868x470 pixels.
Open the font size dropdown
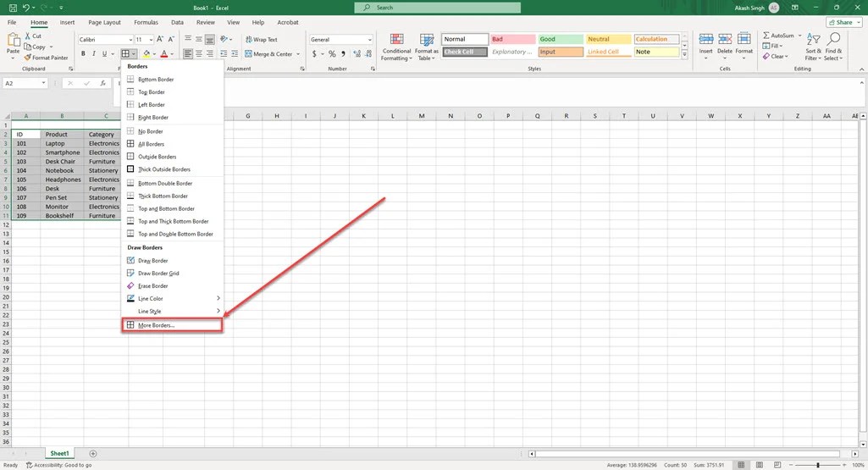pos(151,40)
